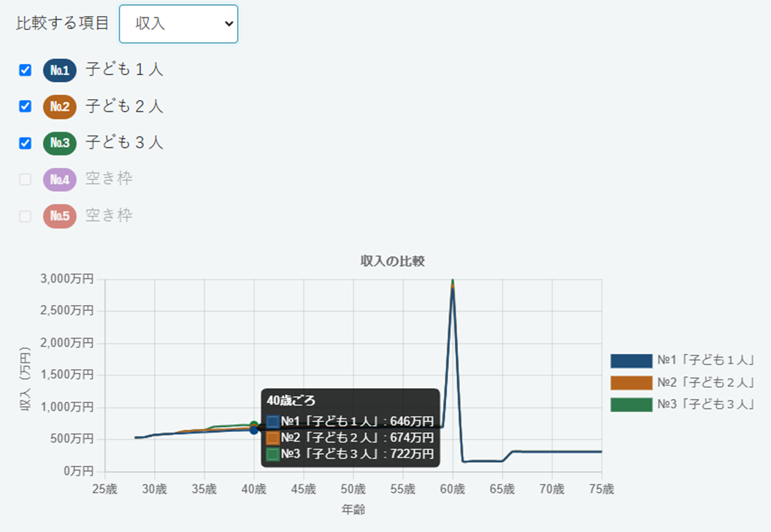Viewport: 771px width, 532px height.
Task: Click the 子ども３人 label beside No.3
Action: pos(124,142)
